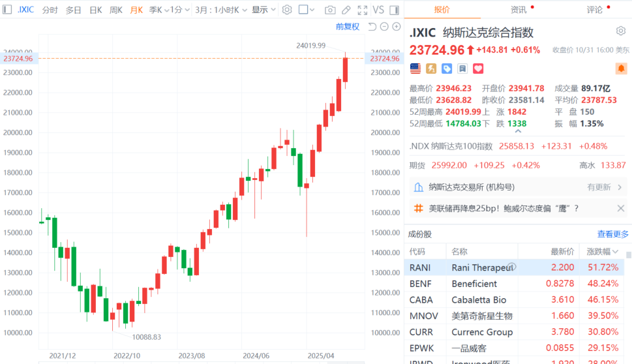Click the notes document icon
632x364 pixels.
click(462, 68)
